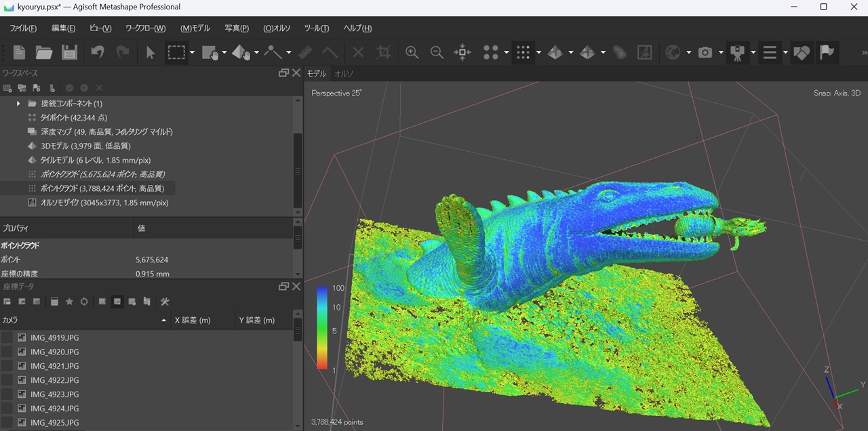Select オルソモザイク (3045x3773, 1.85 mm/pix) item
Viewport: 868px width, 431px height.
point(104,203)
